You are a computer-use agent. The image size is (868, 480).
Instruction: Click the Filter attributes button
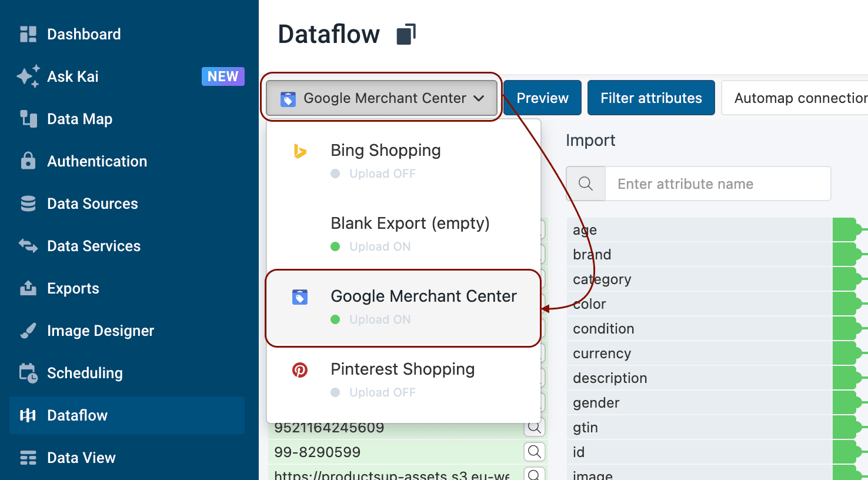pos(651,98)
